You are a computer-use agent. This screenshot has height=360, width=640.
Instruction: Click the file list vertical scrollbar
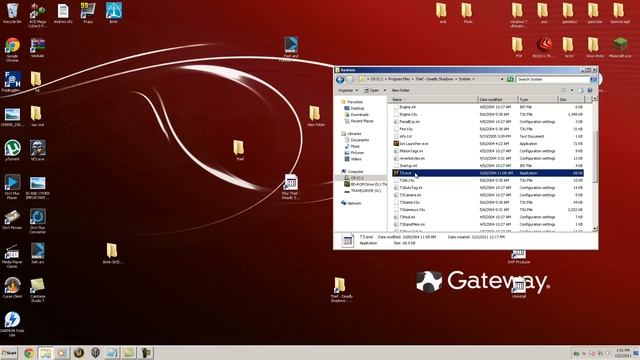pos(595,163)
